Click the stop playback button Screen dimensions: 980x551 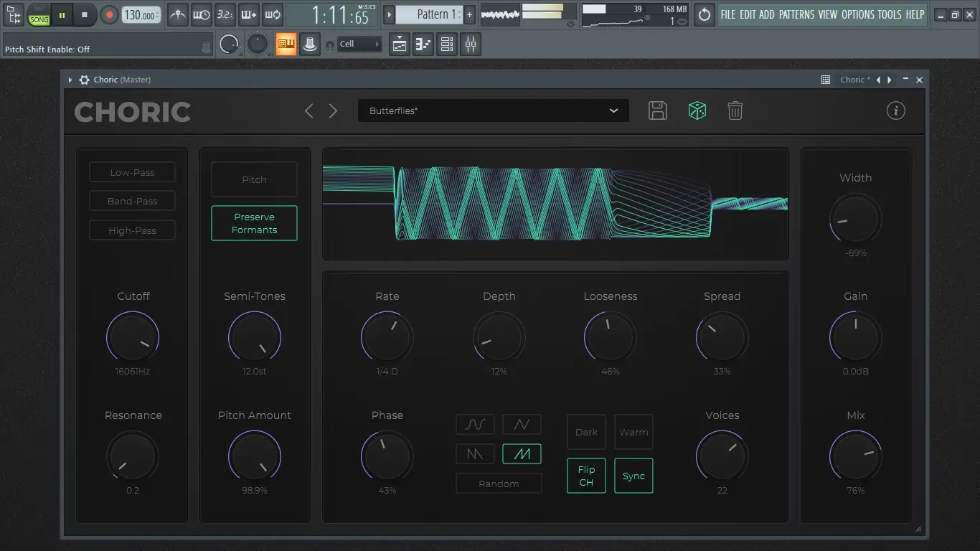tap(85, 14)
